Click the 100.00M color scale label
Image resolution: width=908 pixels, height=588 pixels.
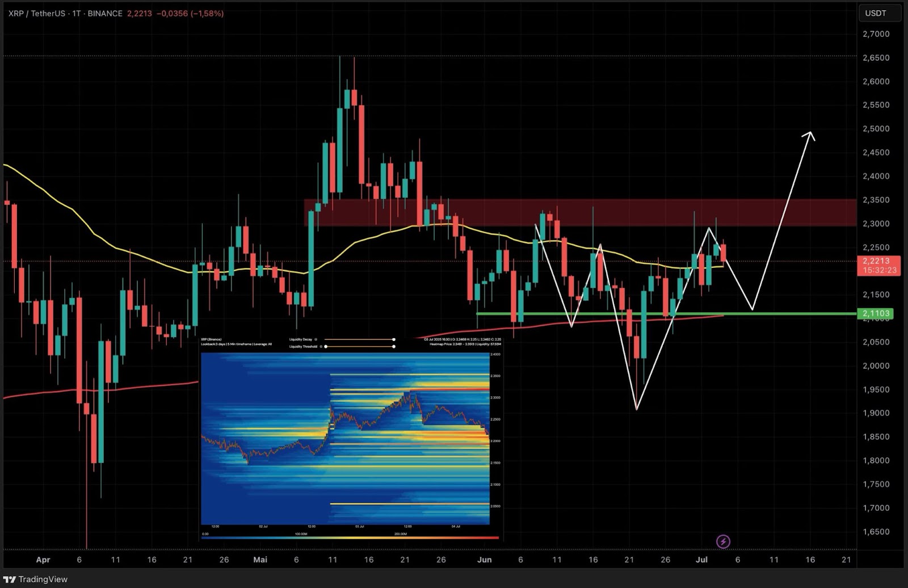[x=301, y=534]
